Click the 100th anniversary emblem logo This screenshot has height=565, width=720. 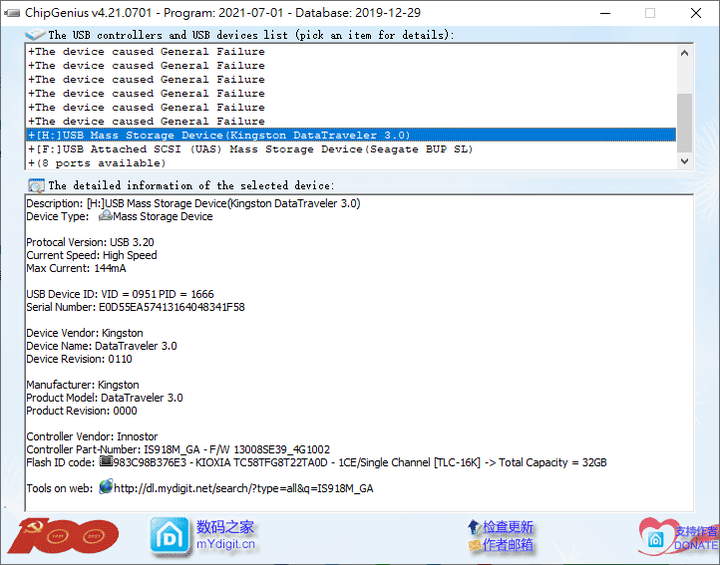click(x=63, y=536)
